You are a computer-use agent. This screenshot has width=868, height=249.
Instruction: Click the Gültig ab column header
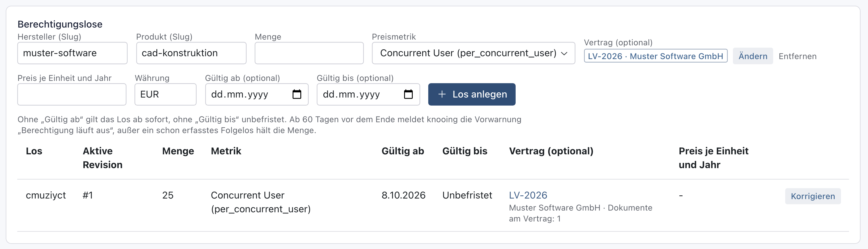[403, 151]
